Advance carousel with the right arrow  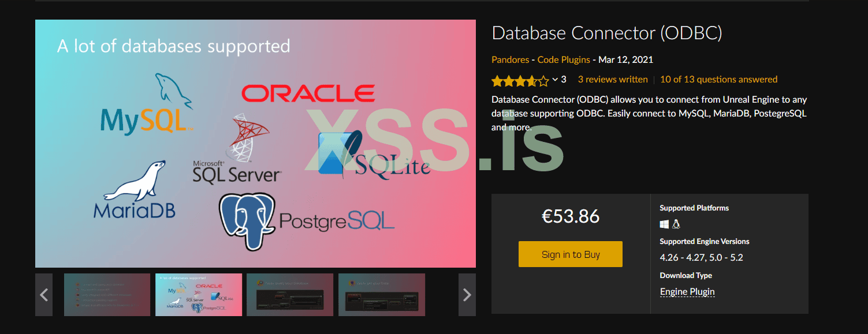(467, 295)
